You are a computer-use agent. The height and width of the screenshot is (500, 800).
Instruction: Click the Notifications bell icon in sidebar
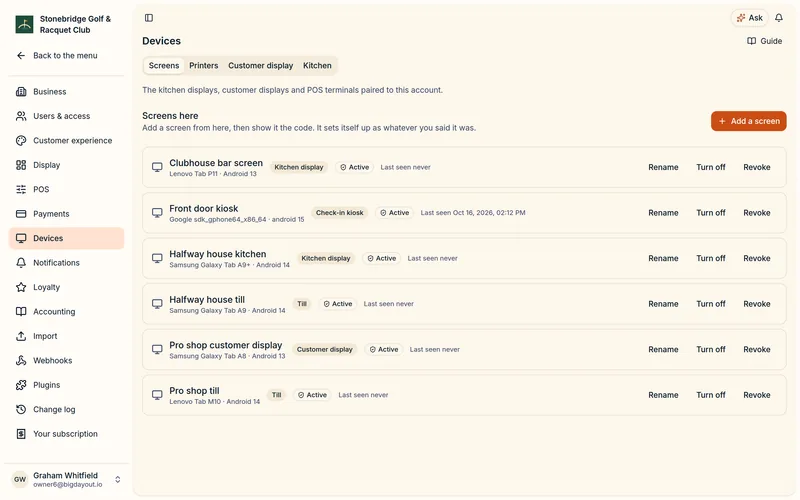tap(21, 263)
